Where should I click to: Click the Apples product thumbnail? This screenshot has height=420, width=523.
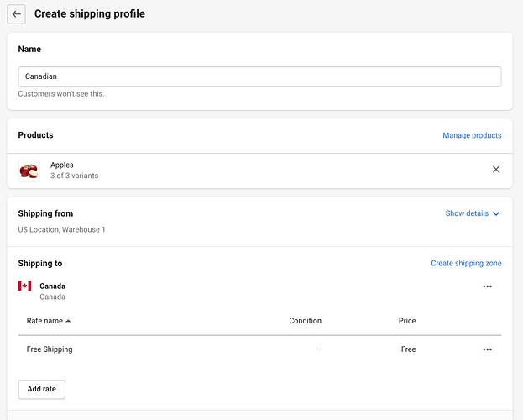(29, 171)
